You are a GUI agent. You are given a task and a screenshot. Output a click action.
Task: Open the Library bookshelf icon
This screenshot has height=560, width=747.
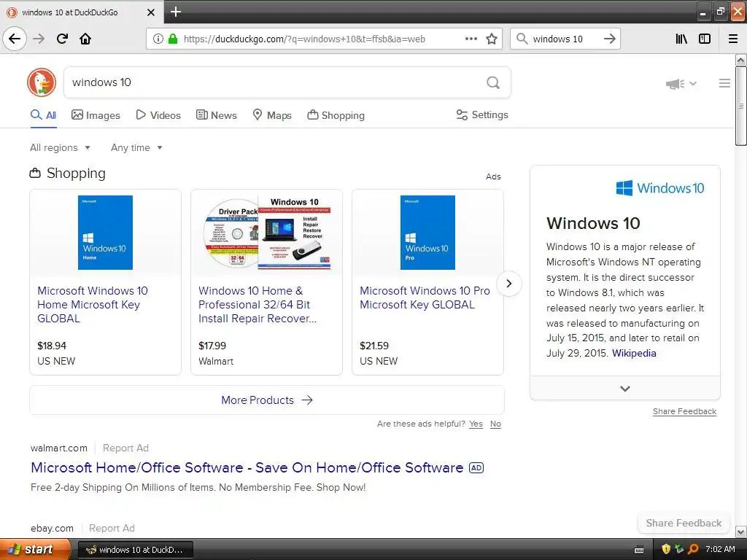pyautogui.click(x=682, y=39)
